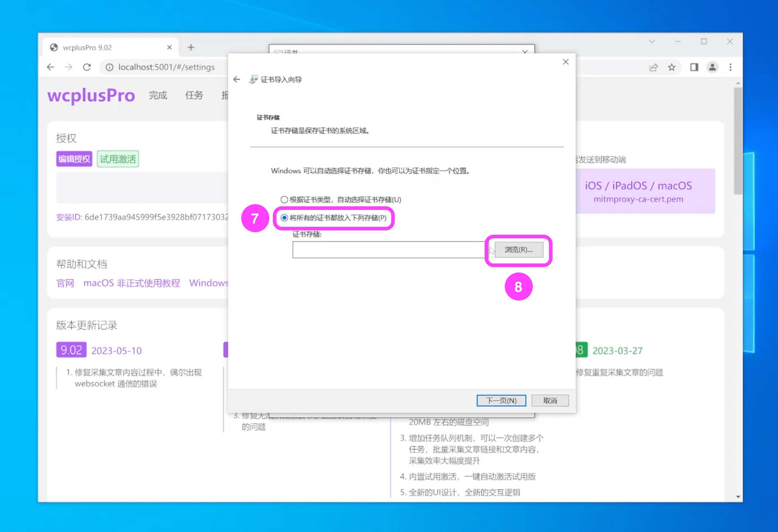Click browser reload icon
778x532 pixels.
(87, 67)
